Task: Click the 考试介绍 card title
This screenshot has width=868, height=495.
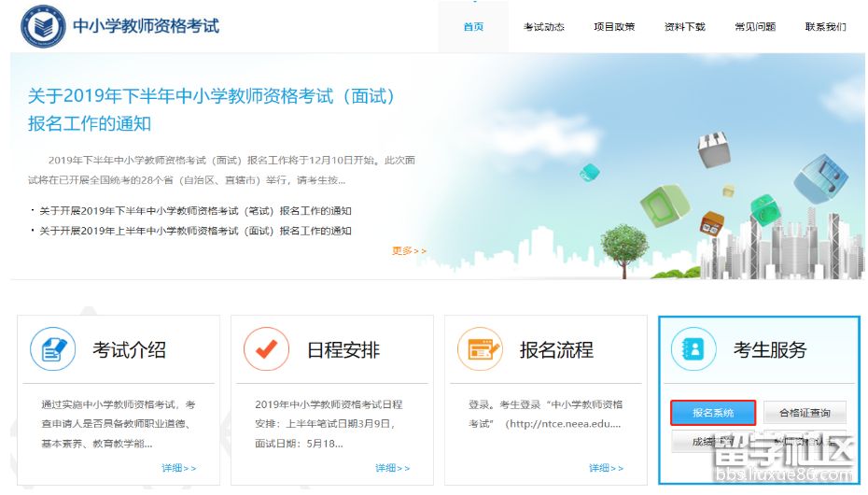Action: [129, 350]
